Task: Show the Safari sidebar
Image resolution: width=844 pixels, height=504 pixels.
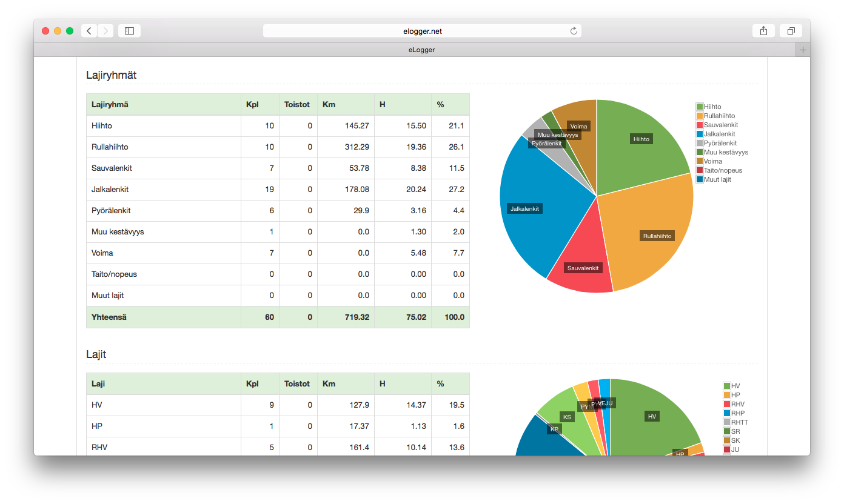Action: click(129, 31)
